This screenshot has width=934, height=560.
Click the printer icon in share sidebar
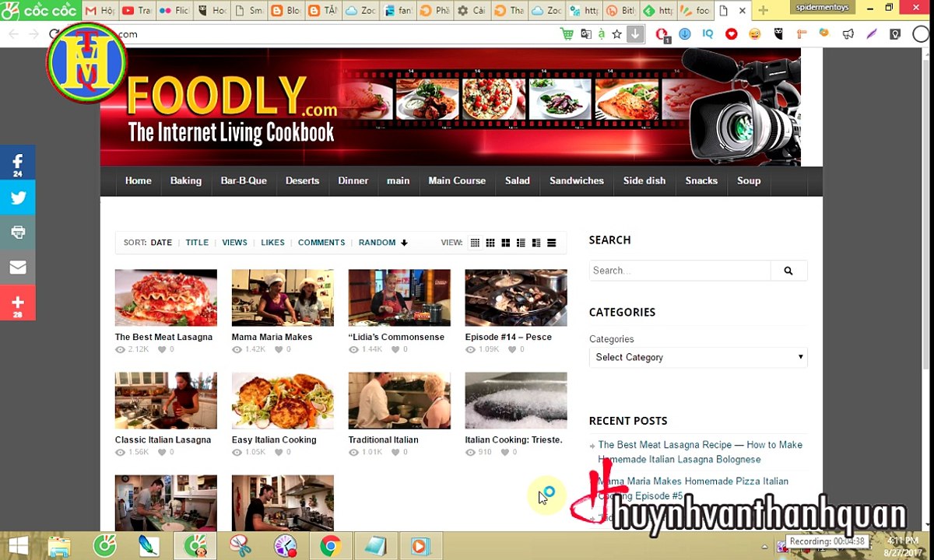pyautogui.click(x=17, y=233)
